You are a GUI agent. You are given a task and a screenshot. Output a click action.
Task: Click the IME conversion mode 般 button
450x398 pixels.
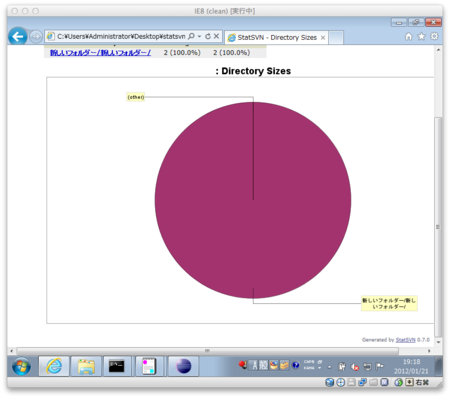(263, 366)
